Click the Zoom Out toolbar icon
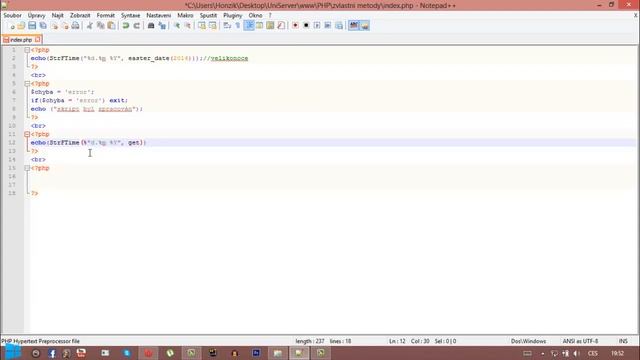This screenshot has width=640, height=360. pyautogui.click(x=187, y=26)
